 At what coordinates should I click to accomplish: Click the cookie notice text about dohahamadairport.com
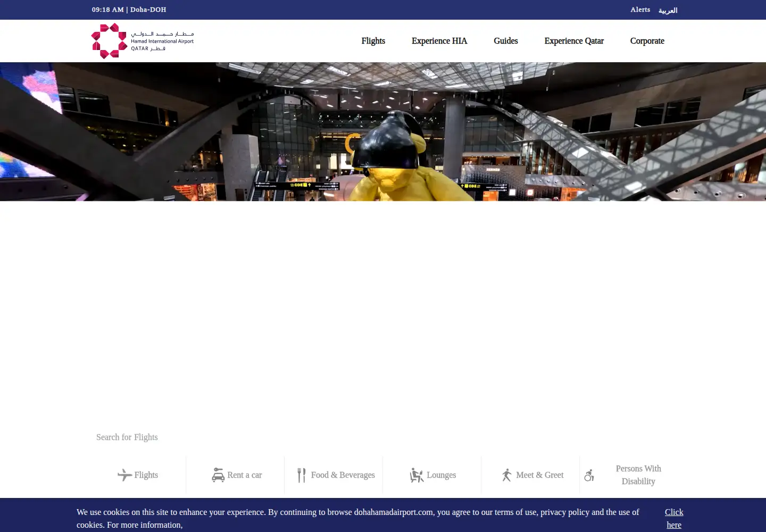coord(358,518)
